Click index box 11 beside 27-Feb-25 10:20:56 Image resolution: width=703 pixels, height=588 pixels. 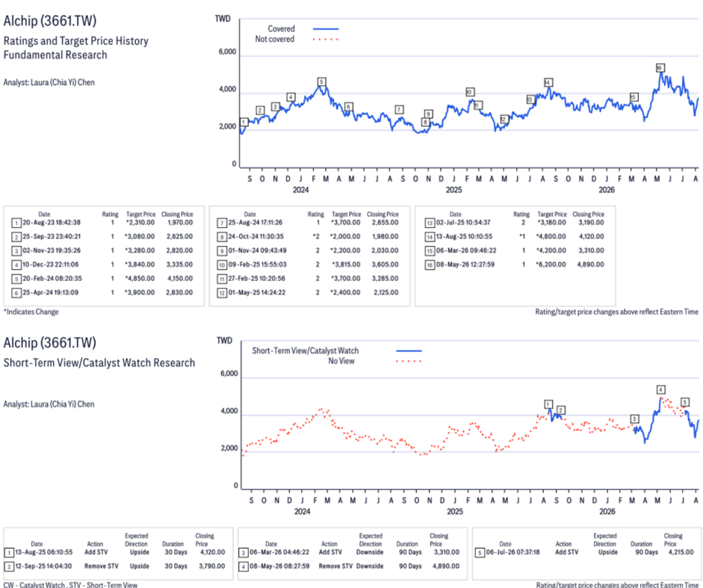pyautogui.click(x=222, y=279)
